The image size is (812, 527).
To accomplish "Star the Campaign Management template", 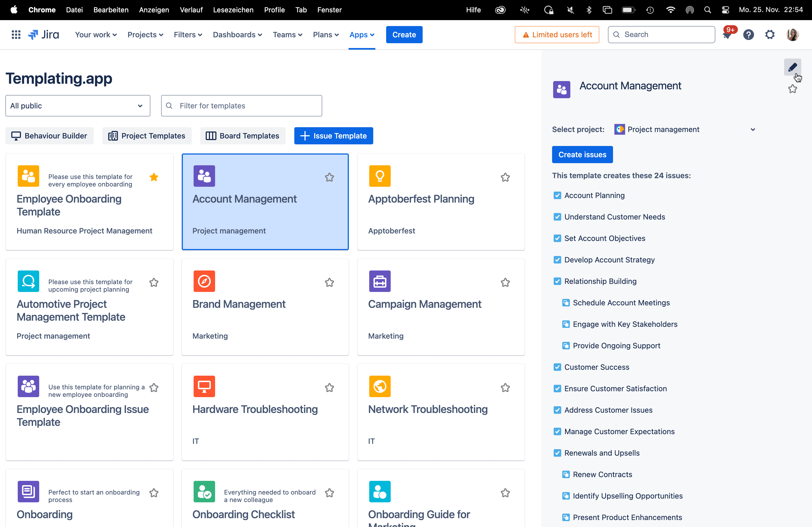I will 505,283.
